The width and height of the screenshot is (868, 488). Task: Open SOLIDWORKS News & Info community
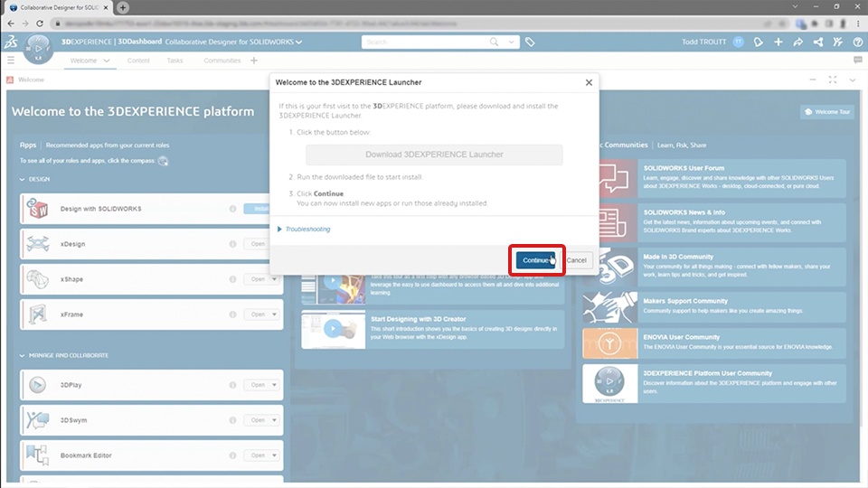click(713, 222)
